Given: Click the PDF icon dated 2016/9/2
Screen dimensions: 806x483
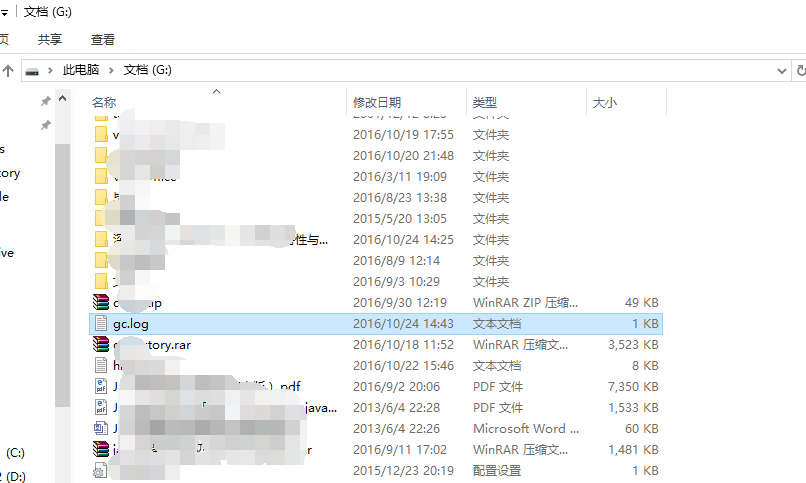Looking at the screenshot, I should click(x=101, y=386).
